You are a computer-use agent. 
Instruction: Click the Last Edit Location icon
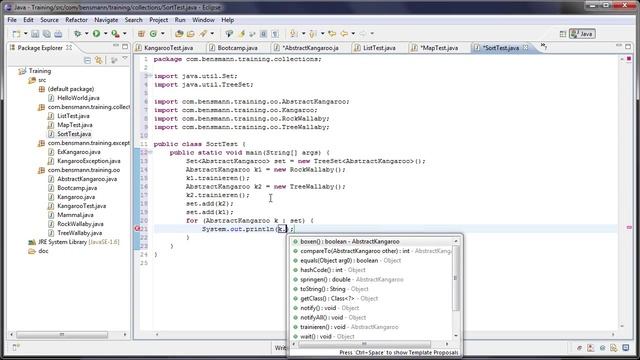click(x=332, y=34)
